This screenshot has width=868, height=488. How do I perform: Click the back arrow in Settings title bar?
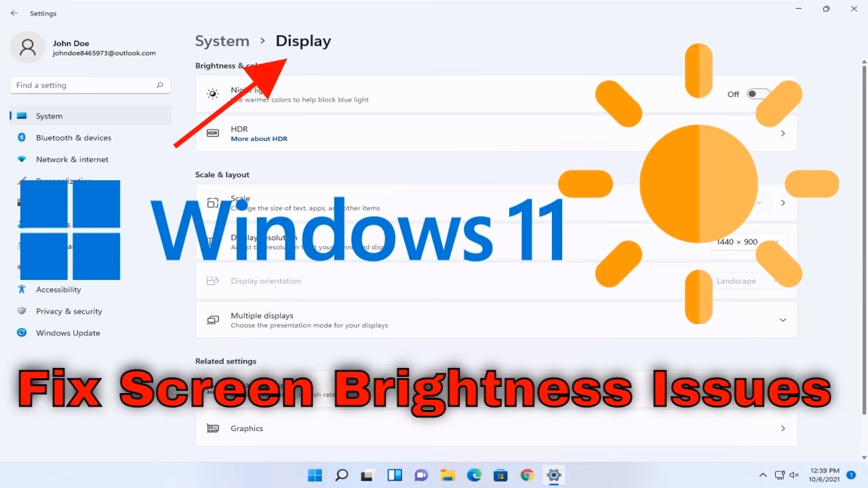(14, 13)
